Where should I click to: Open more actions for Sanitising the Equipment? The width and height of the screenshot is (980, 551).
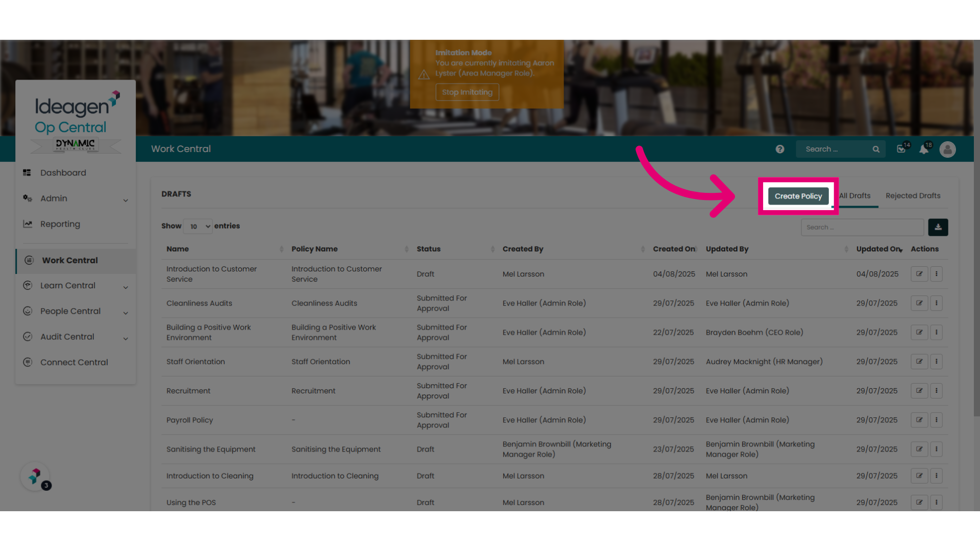click(936, 449)
